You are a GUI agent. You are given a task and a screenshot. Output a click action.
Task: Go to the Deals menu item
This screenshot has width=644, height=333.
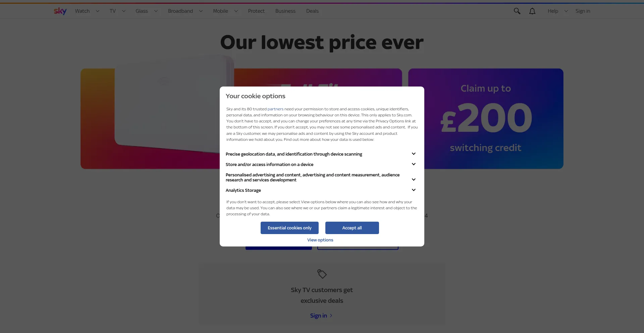pyautogui.click(x=312, y=11)
